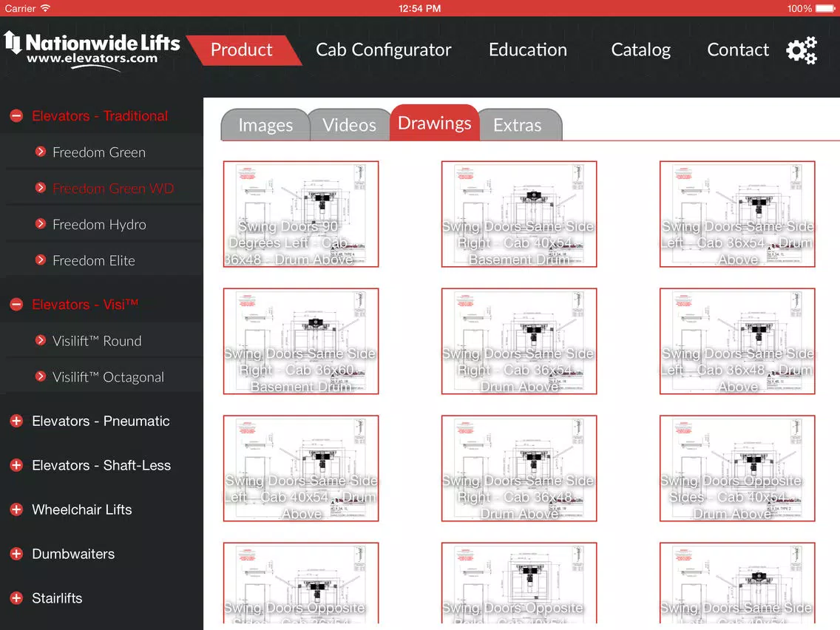Image resolution: width=840 pixels, height=630 pixels.
Task: Click the arrow icon beside Freedom Elite
Action: pyautogui.click(x=40, y=260)
